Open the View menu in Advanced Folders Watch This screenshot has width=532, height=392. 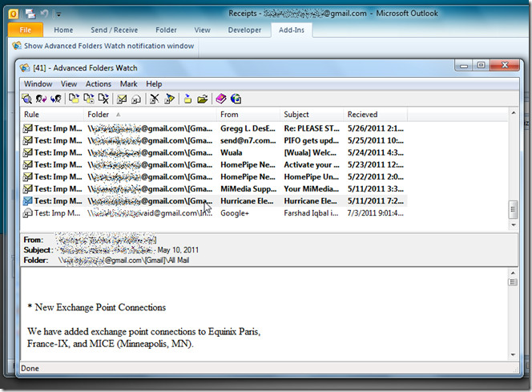pyautogui.click(x=69, y=84)
